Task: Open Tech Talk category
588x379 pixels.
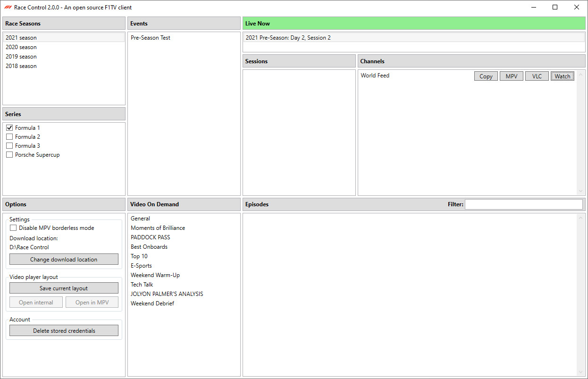Action: coord(184,285)
